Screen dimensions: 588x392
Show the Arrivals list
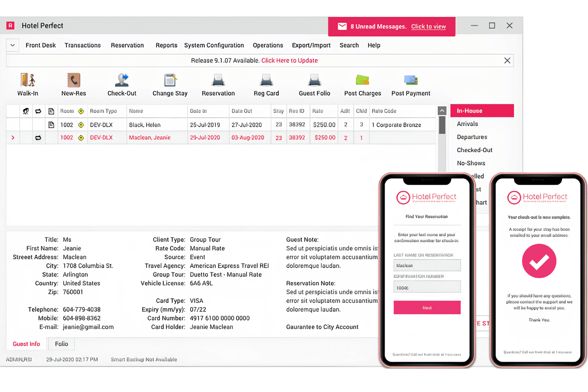[x=468, y=124]
